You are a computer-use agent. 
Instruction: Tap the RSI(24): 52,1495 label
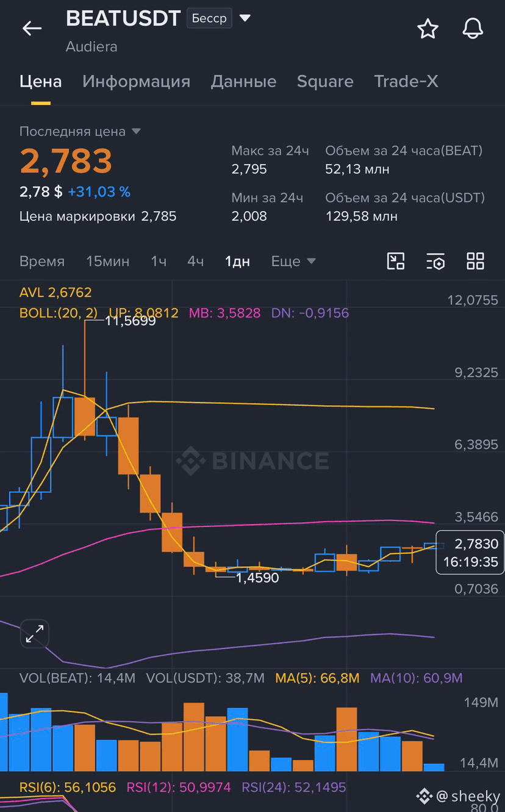point(294,788)
